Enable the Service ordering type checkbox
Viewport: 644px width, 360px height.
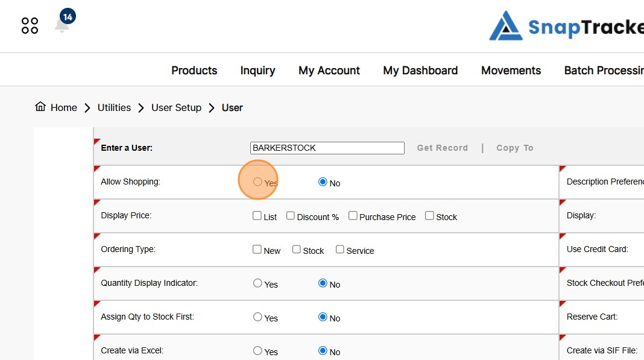pyautogui.click(x=340, y=250)
